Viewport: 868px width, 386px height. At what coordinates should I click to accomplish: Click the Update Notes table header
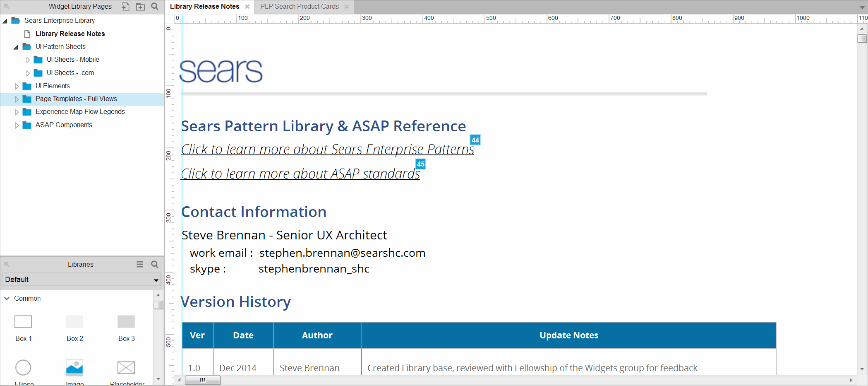[569, 335]
